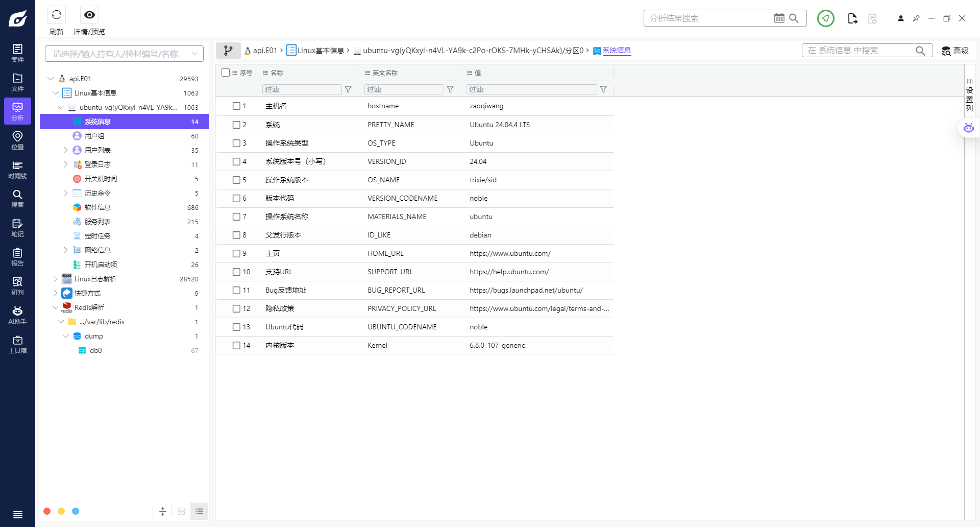Collapse the api.E01 tree node
The image size is (980, 527).
coord(51,79)
